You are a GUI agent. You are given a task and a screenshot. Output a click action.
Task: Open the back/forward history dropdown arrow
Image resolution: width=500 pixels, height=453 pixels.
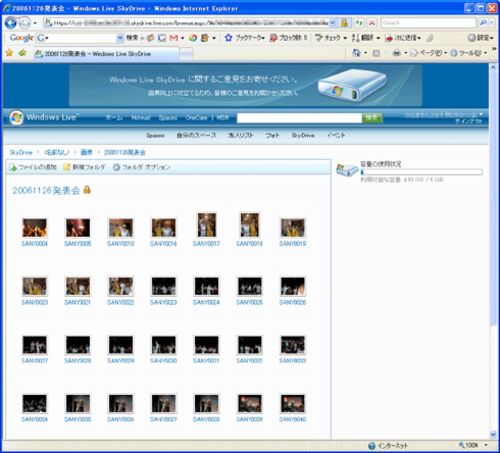coord(35,23)
